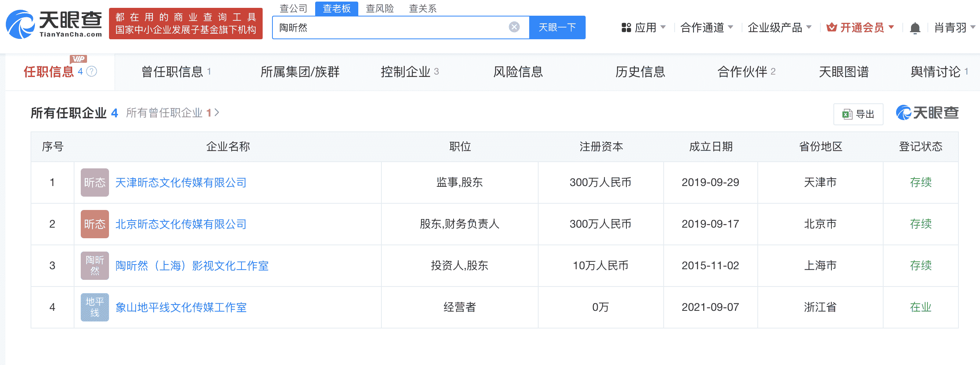This screenshot has width=980, height=365.
Task: Open the notification bell
Action: point(915,28)
